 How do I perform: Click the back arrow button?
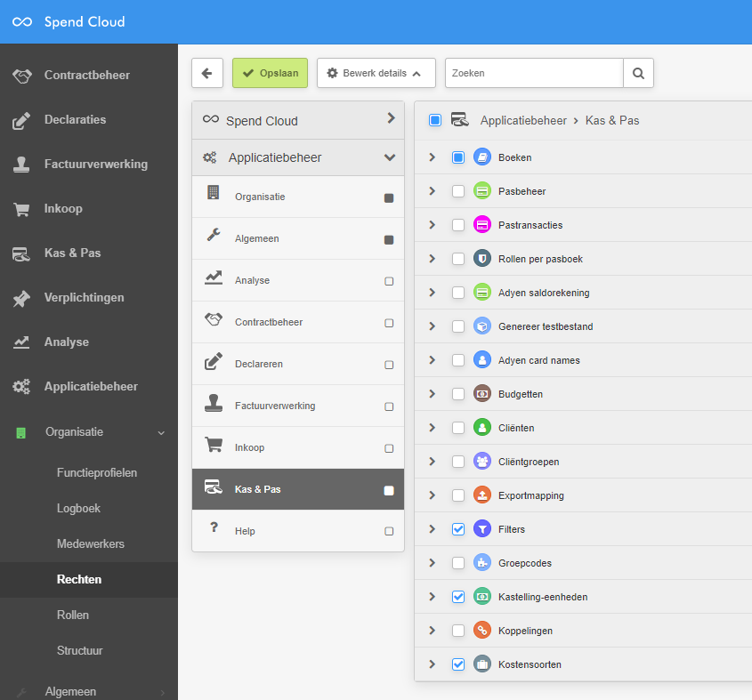[207, 73]
